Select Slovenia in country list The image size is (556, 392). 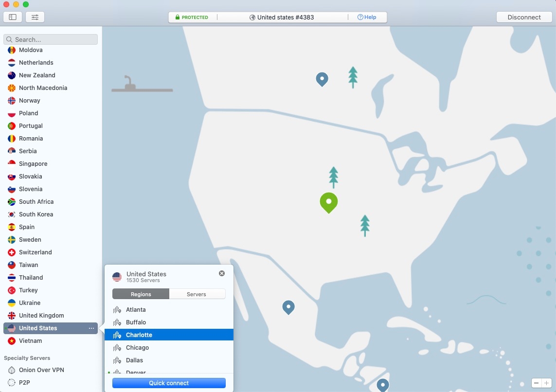coord(51,189)
